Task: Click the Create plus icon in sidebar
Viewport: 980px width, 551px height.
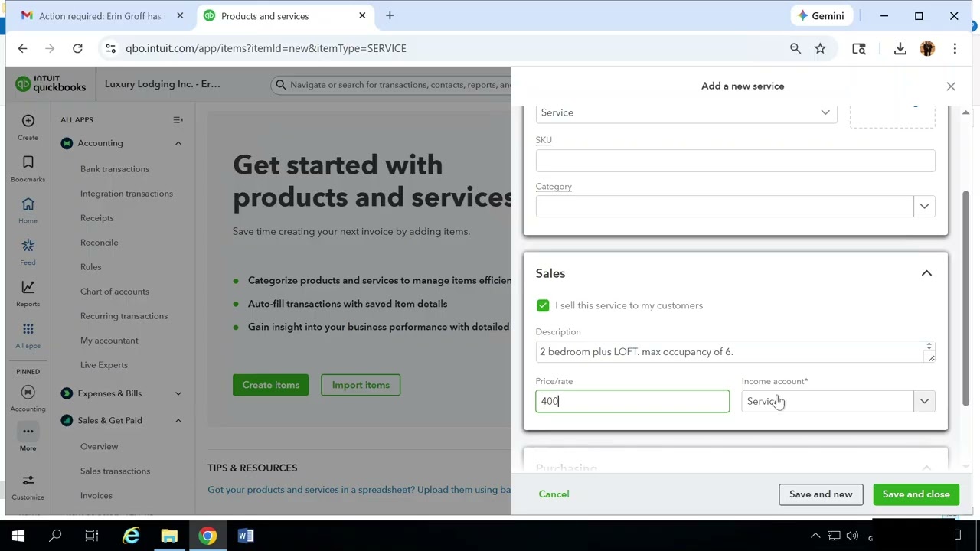Action: pos(28,121)
